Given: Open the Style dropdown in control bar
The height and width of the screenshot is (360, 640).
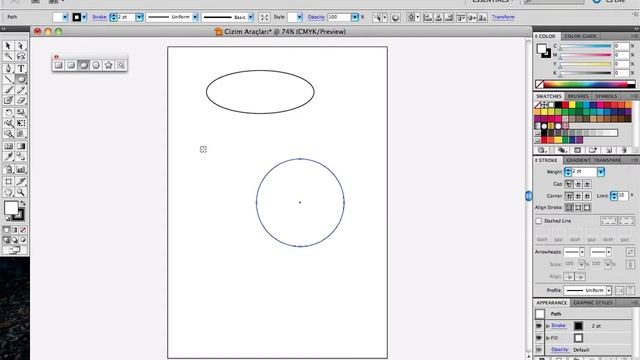Looking at the screenshot, I should pyautogui.click(x=300, y=17).
